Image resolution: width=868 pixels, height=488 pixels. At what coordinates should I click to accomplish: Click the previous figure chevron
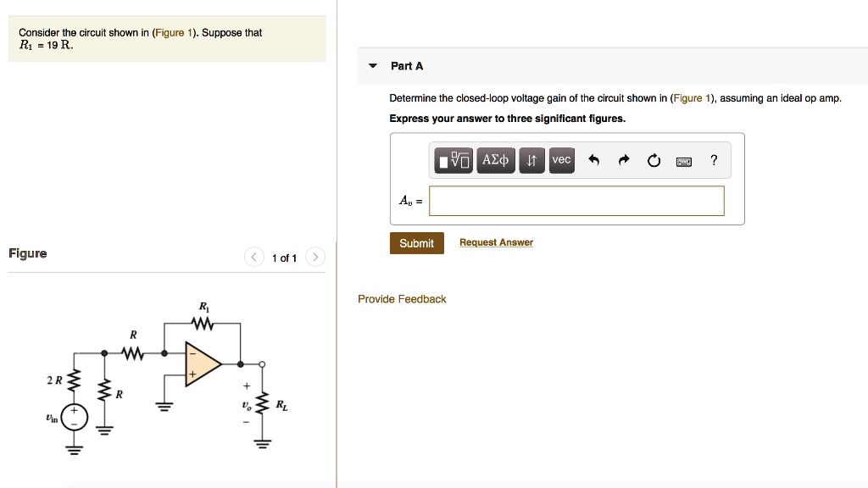pyautogui.click(x=253, y=257)
